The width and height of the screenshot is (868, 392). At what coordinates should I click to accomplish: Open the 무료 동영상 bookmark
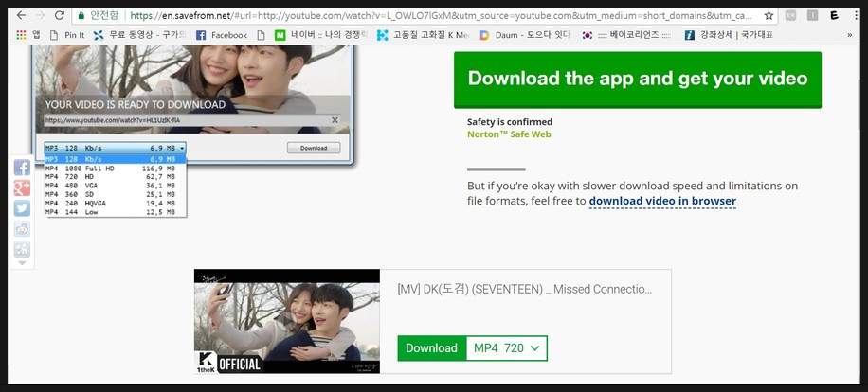pyautogui.click(x=140, y=35)
